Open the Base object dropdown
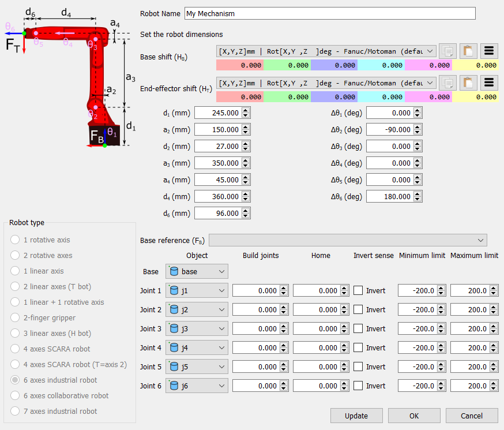 point(197,271)
